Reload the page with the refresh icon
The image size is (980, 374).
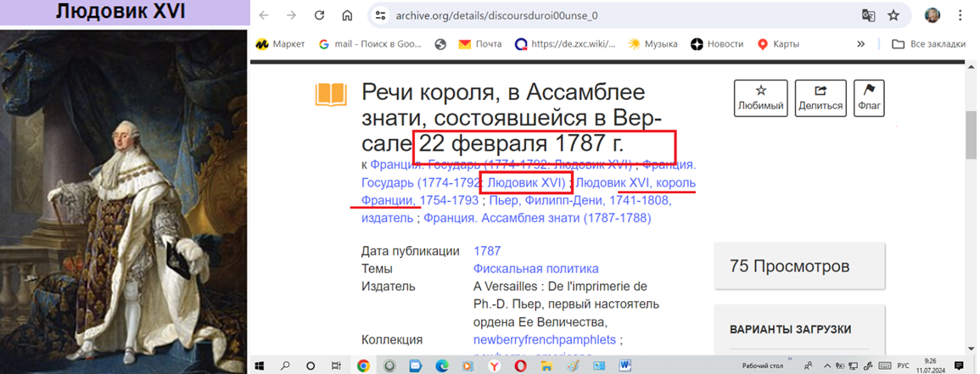319,15
